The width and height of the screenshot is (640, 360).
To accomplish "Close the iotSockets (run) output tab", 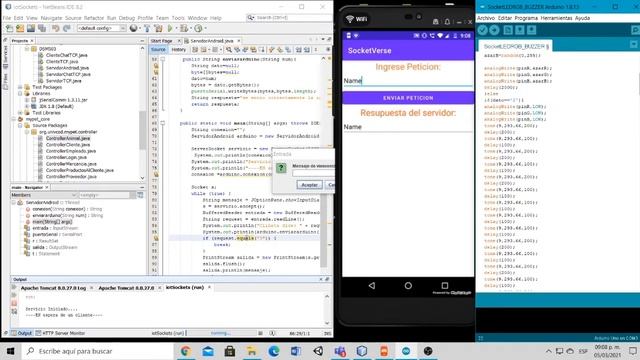I will [209, 287].
